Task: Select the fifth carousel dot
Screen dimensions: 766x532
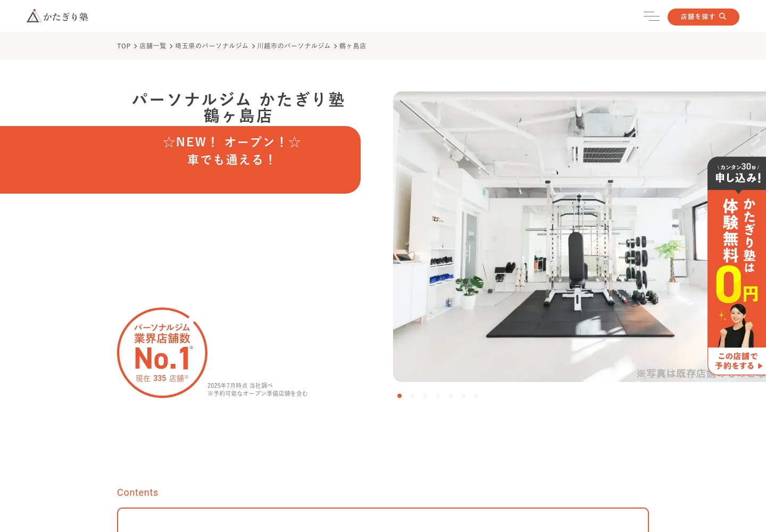Action: pyautogui.click(x=451, y=396)
